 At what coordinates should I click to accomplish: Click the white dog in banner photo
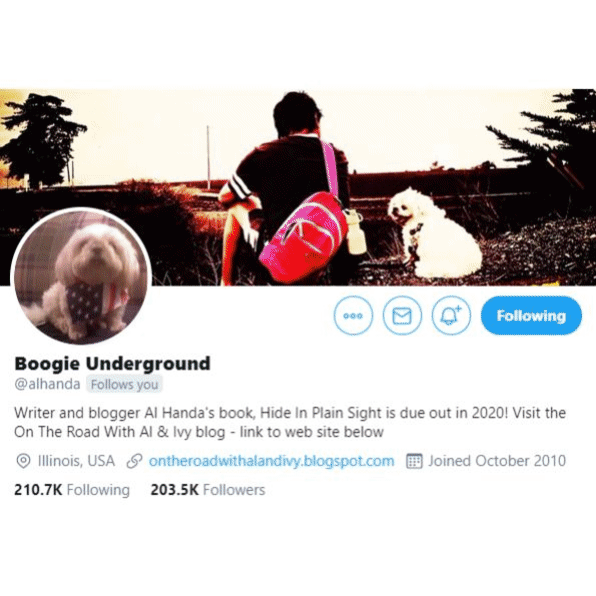(433, 234)
